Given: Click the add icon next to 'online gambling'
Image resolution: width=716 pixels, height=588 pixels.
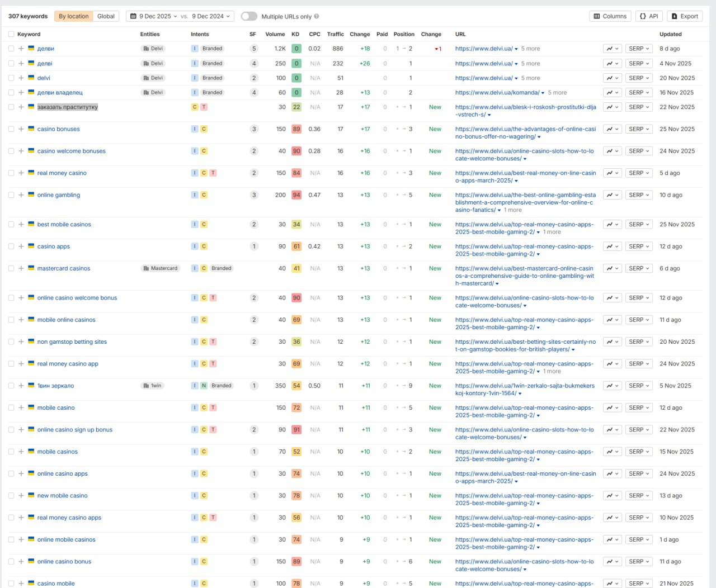Looking at the screenshot, I should 21,195.
